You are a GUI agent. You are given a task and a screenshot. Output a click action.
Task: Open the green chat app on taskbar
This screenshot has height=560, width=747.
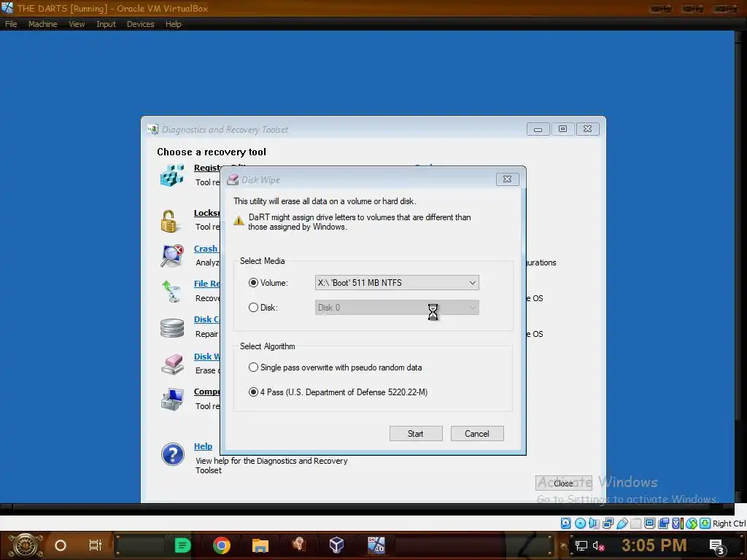[182, 545]
